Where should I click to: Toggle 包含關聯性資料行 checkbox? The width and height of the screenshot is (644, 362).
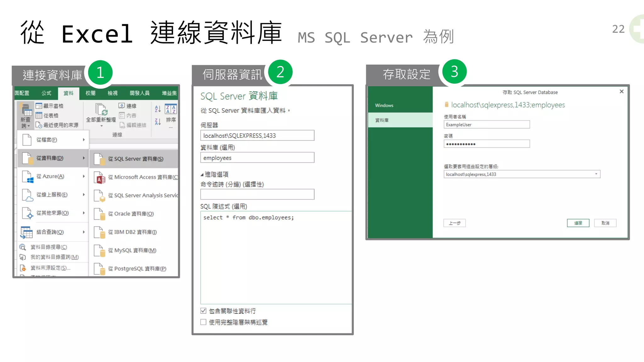pyautogui.click(x=203, y=311)
